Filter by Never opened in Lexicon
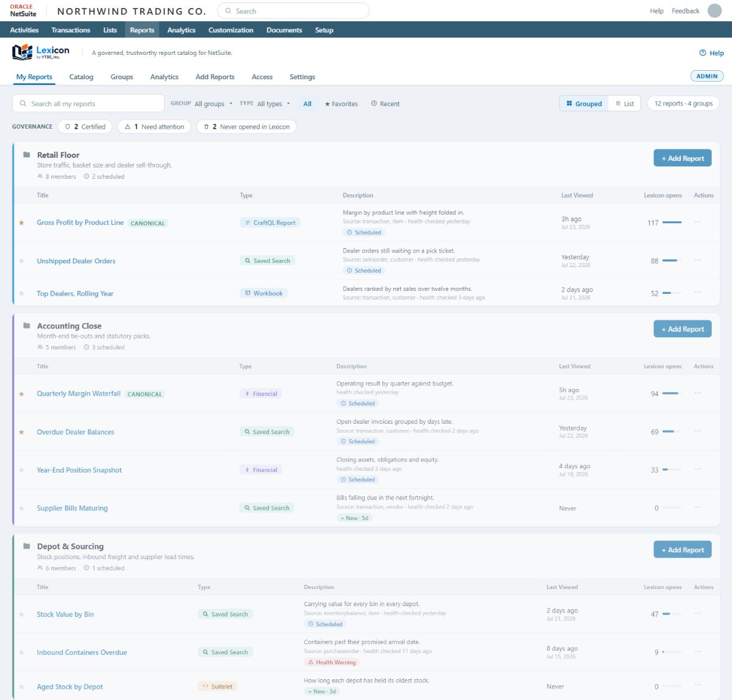This screenshot has height=700, width=732. point(247,127)
